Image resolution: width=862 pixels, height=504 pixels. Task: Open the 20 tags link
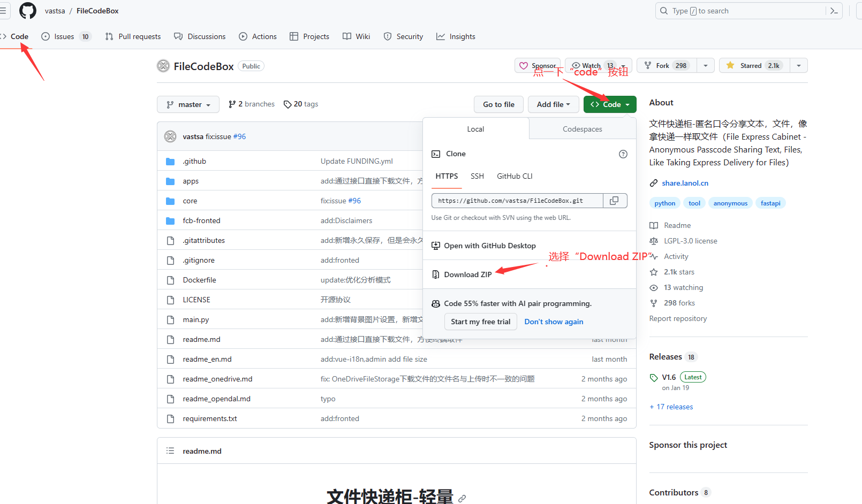[x=301, y=104]
